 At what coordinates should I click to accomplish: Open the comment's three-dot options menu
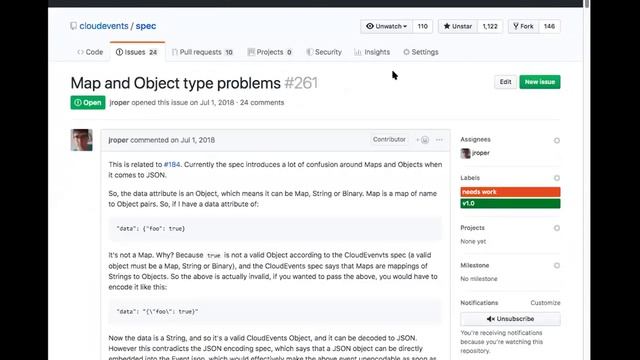tap(439, 140)
